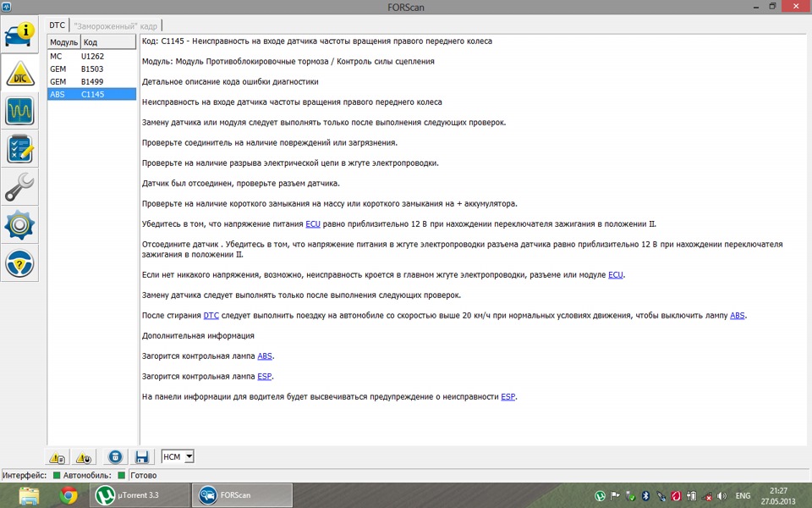
Task: Click the Safely Remove Hardware tray icon
Action: [630, 496]
